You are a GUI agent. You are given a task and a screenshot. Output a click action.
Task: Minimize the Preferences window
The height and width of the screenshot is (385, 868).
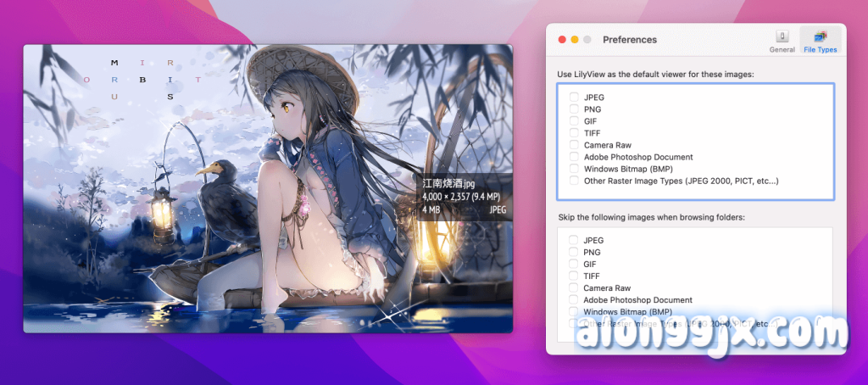click(575, 40)
